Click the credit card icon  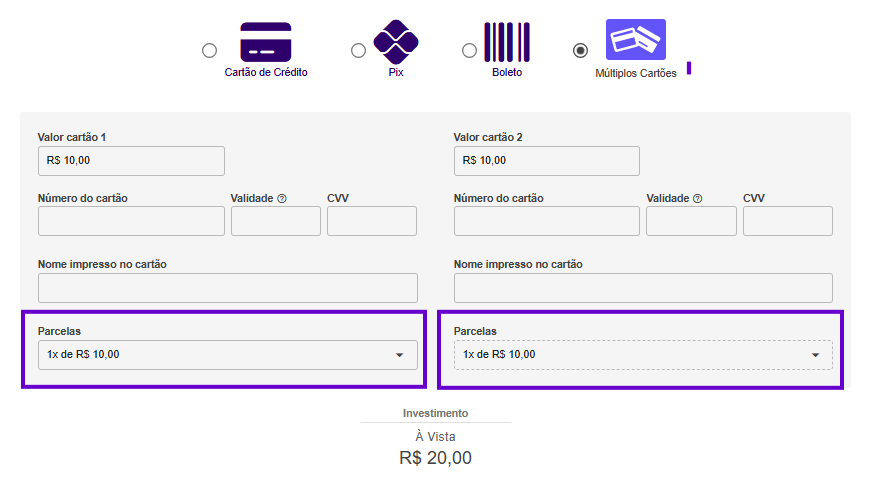(x=266, y=42)
